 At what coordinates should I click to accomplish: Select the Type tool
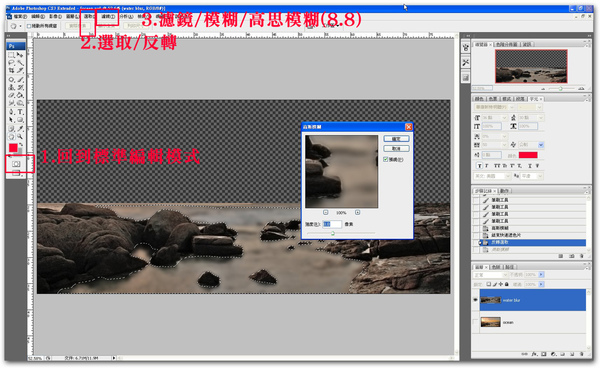20,112
